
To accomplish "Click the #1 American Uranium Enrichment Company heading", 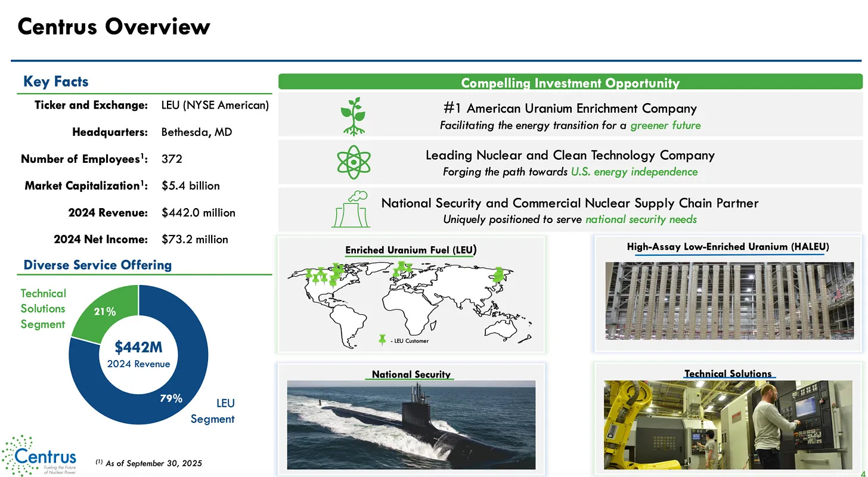I will pyautogui.click(x=571, y=109).
